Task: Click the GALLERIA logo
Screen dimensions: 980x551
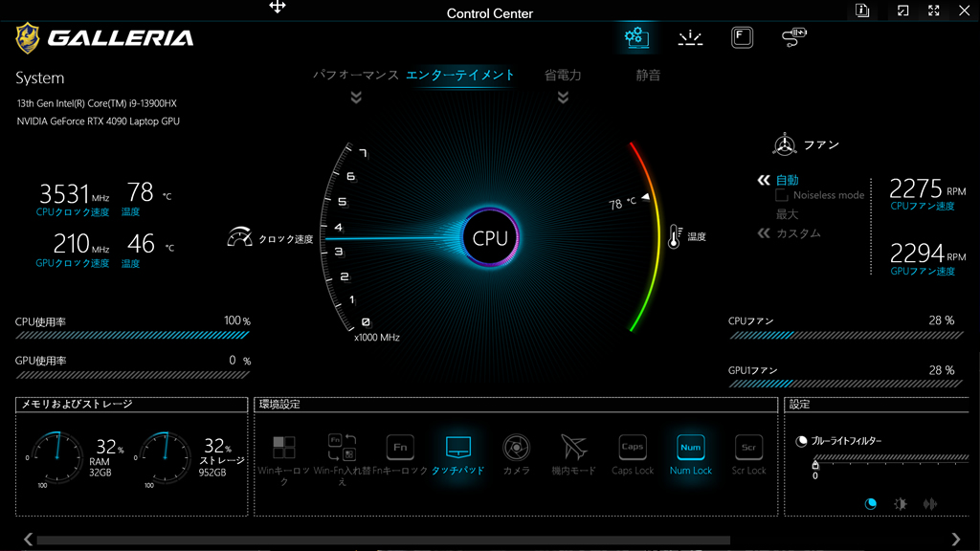Action: 104,38
